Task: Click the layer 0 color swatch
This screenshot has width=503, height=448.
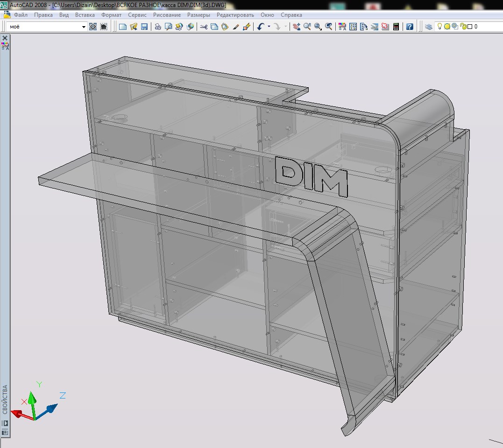Action: pos(470,27)
